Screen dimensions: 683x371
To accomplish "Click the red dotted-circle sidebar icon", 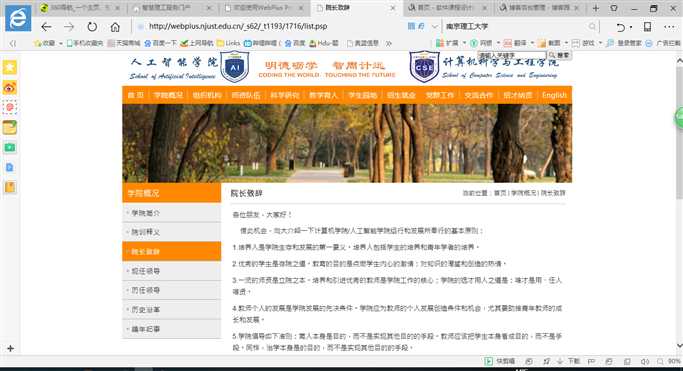I will tap(10, 107).
